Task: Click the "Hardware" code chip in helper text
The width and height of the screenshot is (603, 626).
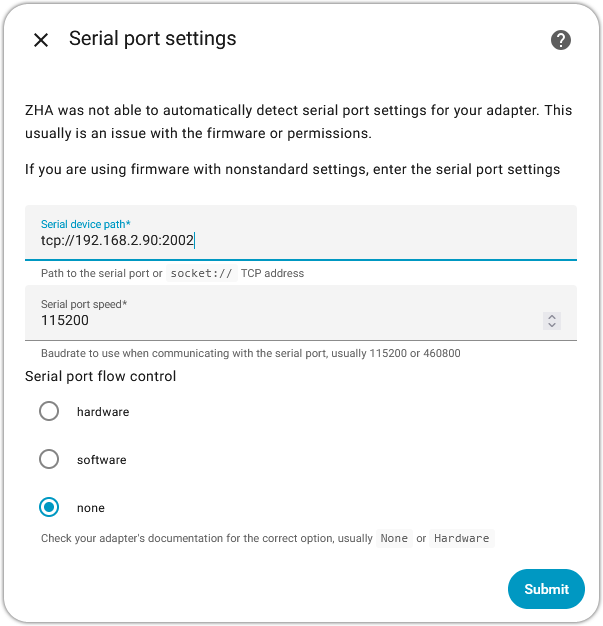Action: point(461,538)
